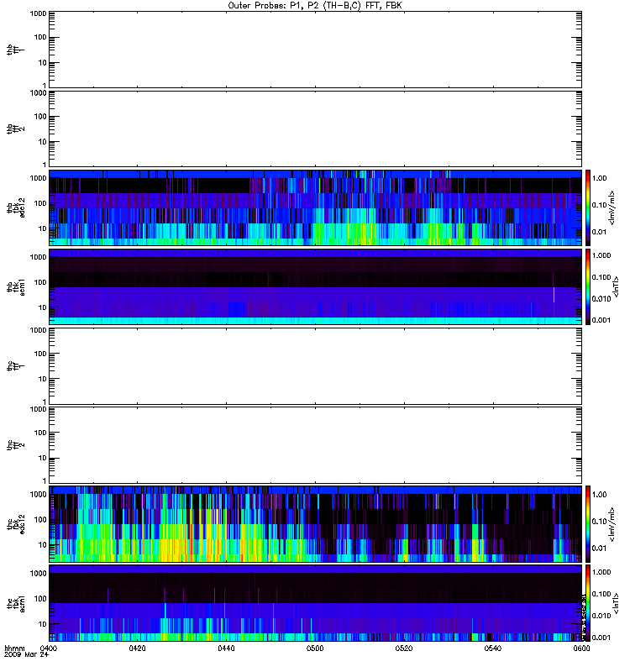Click the "hhmm" axis unit label
This screenshot has width=630, height=672.
point(14,648)
